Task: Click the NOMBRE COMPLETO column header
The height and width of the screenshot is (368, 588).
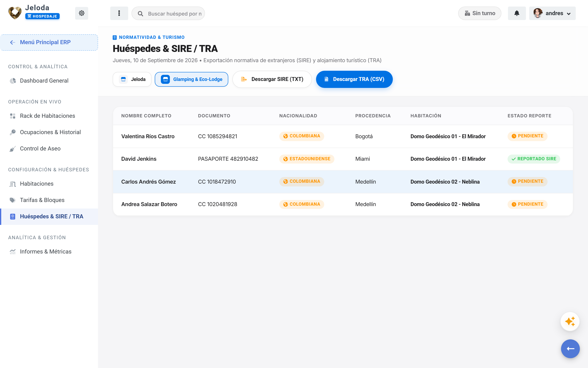Action: point(146,116)
